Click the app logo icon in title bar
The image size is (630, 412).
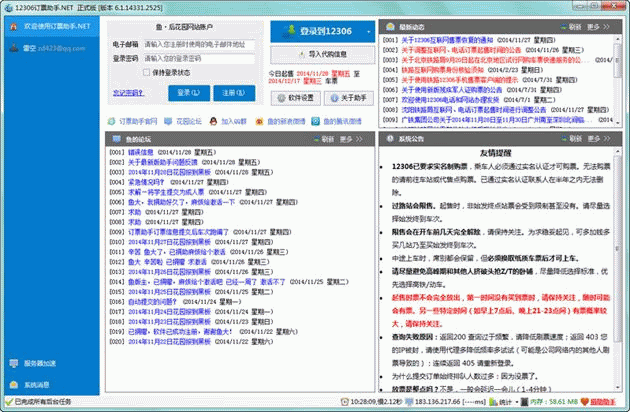tap(8, 8)
